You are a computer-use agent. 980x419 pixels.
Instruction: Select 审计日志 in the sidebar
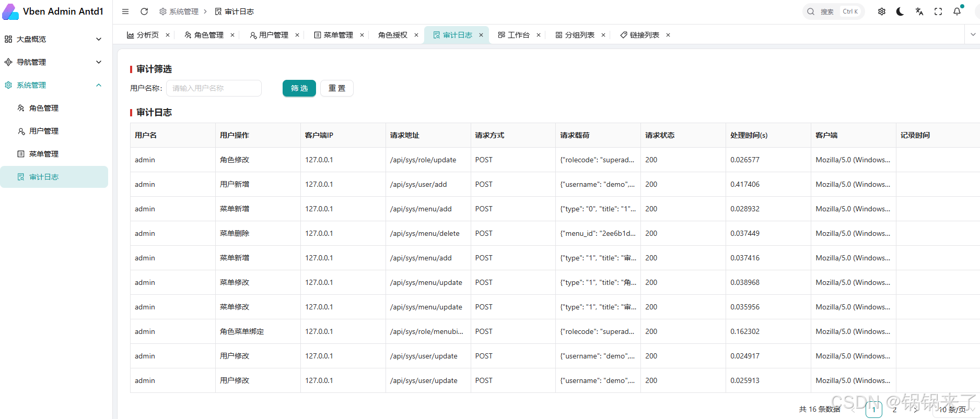pos(54,177)
